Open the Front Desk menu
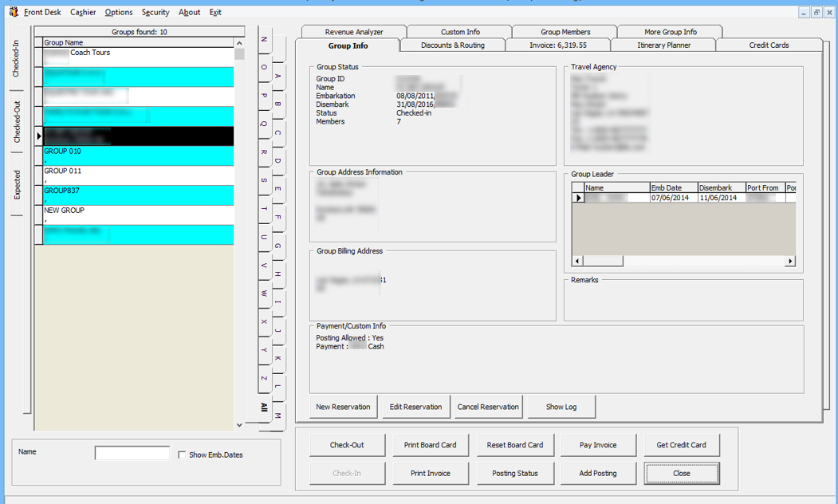This screenshot has width=838, height=504. point(42,12)
